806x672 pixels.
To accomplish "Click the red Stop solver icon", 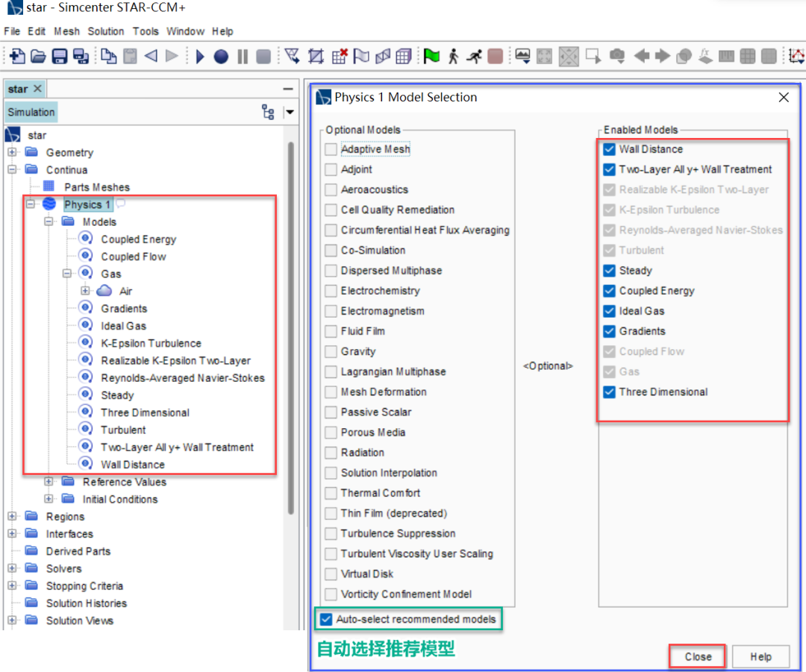I will [x=495, y=56].
